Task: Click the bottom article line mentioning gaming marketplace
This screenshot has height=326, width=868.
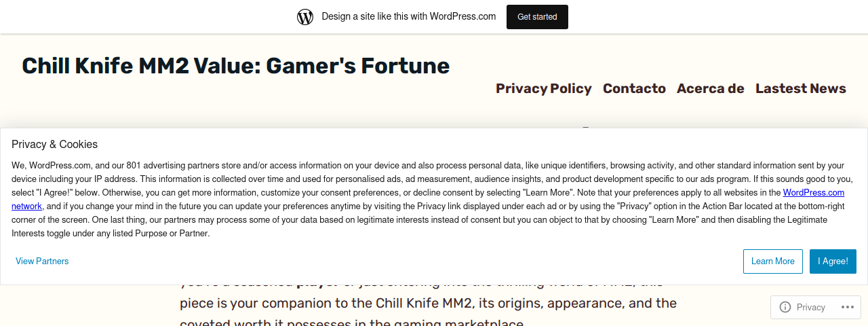Action: click(x=351, y=321)
